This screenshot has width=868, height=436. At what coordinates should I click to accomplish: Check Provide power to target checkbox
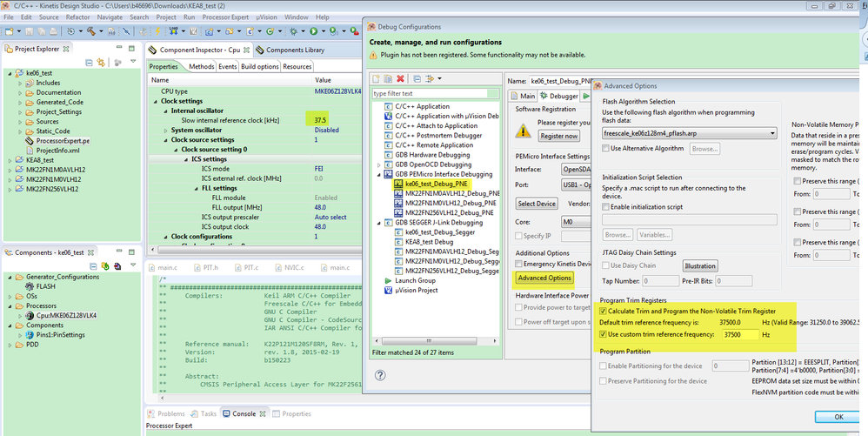(518, 307)
